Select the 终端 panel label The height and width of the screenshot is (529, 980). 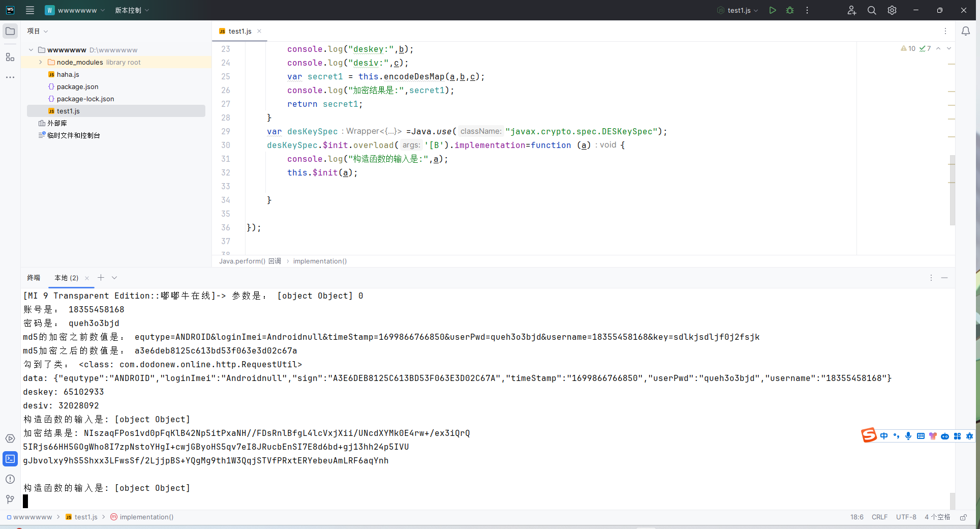coord(34,278)
